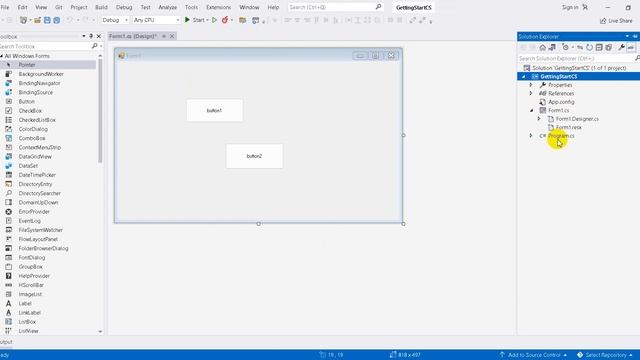
Task: Click the Toolbox scroll down arrow
Action: tap(100, 331)
